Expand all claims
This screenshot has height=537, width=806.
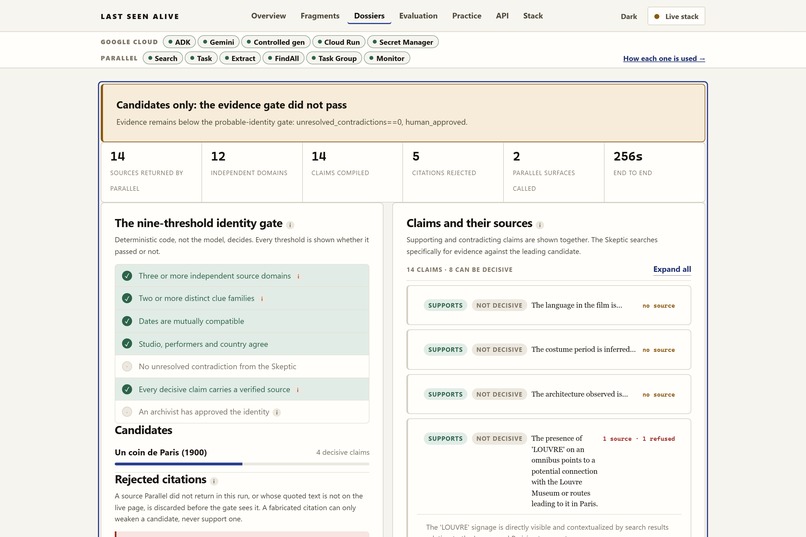[672, 269]
